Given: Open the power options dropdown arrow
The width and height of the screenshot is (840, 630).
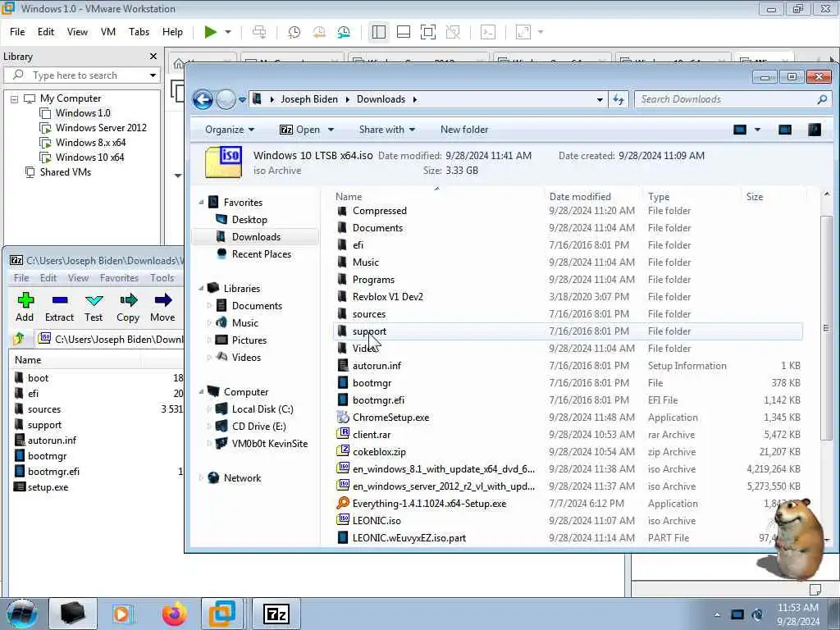Looking at the screenshot, I should 228,32.
